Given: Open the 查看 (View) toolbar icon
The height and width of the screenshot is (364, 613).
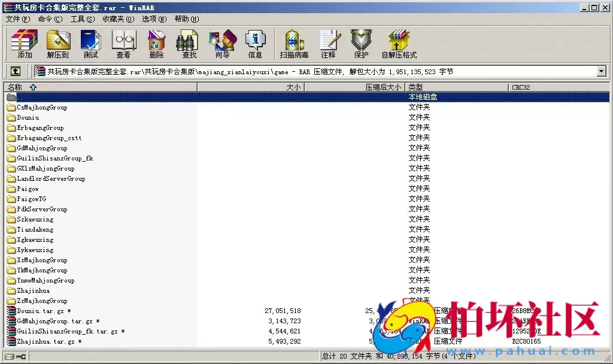Looking at the screenshot, I should [x=123, y=44].
